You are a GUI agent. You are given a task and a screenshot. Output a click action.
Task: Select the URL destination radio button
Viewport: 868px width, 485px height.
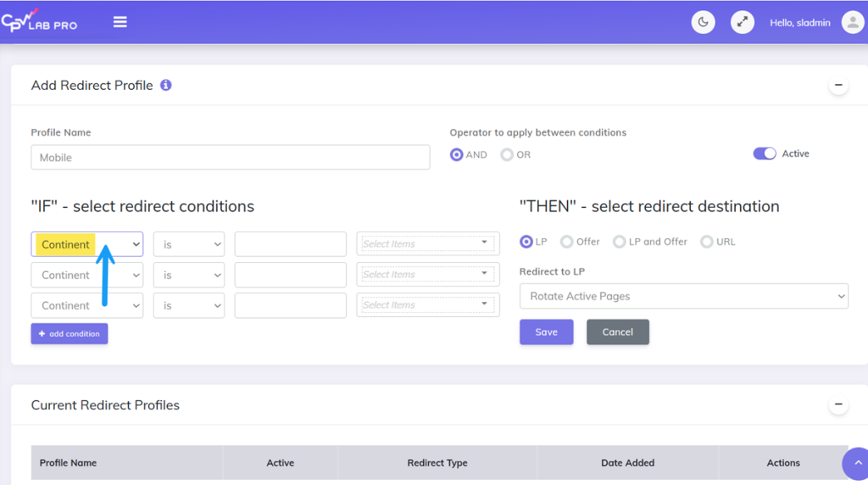[x=706, y=242]
